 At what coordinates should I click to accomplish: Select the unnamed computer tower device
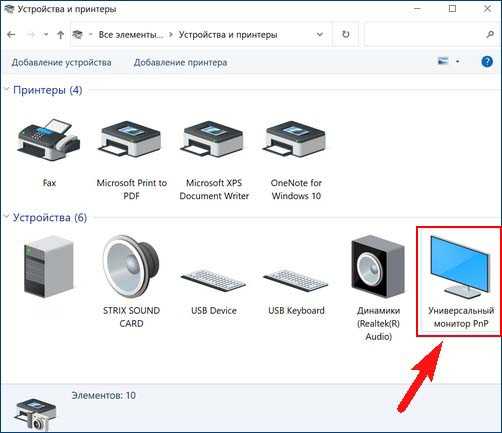coord(49,266)
